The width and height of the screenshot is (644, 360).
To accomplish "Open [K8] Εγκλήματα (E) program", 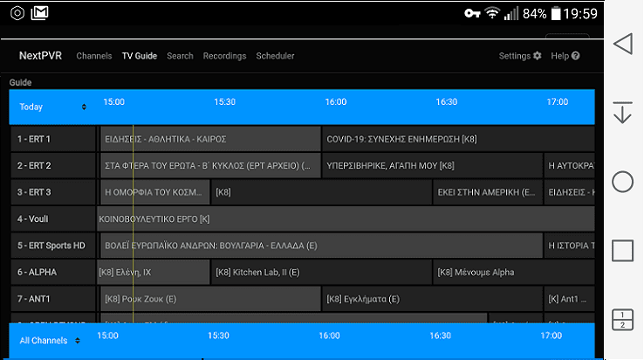I will [433, 299].
